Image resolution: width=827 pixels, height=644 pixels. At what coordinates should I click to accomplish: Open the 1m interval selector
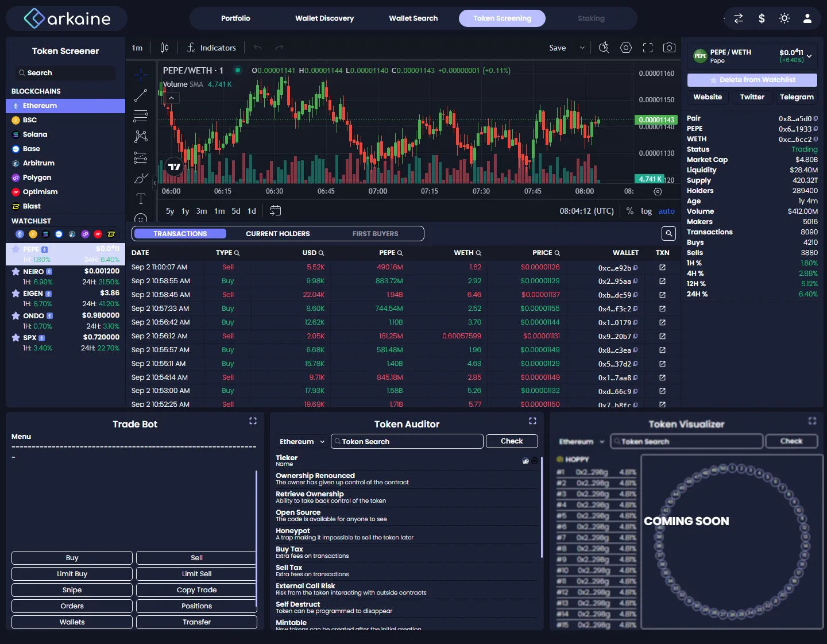click(137, 48)
